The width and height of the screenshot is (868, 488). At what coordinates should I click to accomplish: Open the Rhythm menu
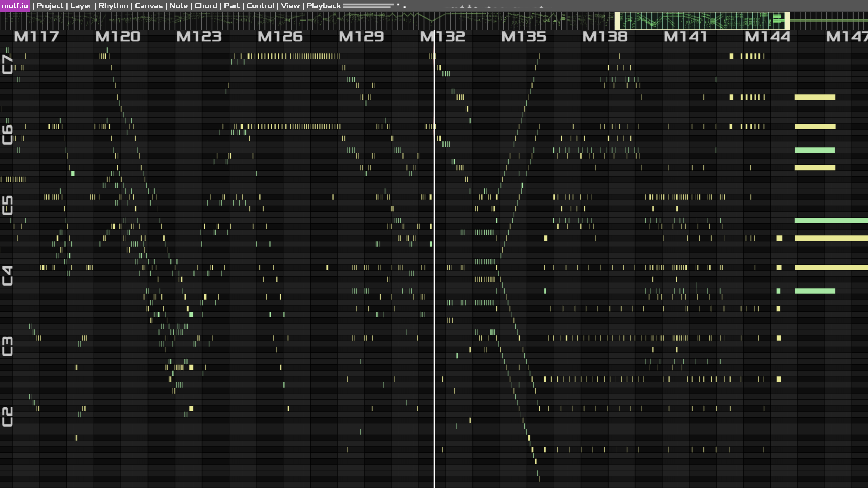click(x=113, y=6)
